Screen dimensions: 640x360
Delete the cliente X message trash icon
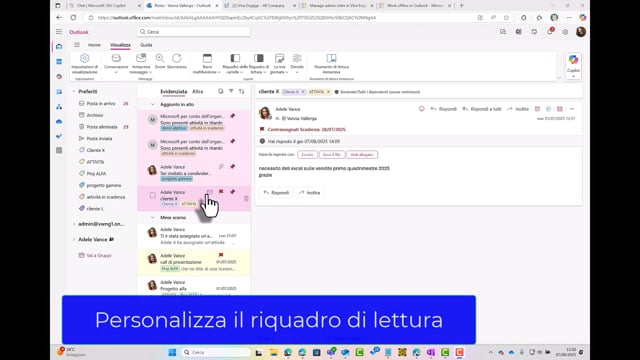pos(246,198)
